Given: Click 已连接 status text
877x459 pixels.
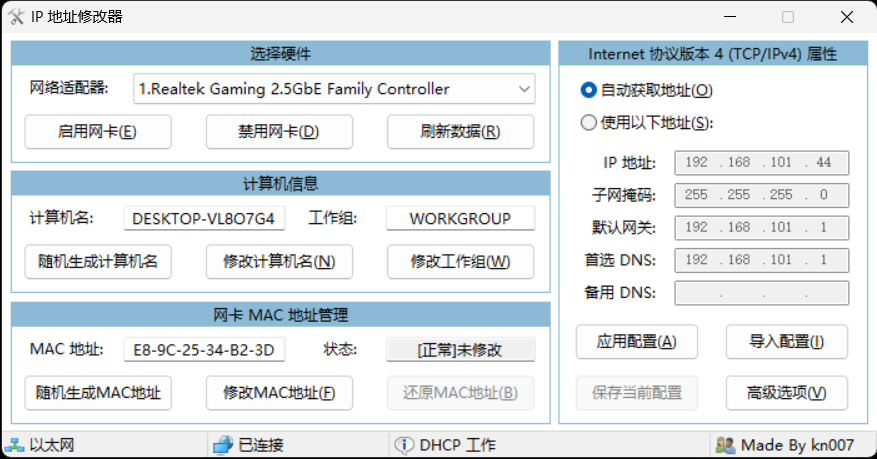Looking at the screenshot, I should (x=261, y=445).
